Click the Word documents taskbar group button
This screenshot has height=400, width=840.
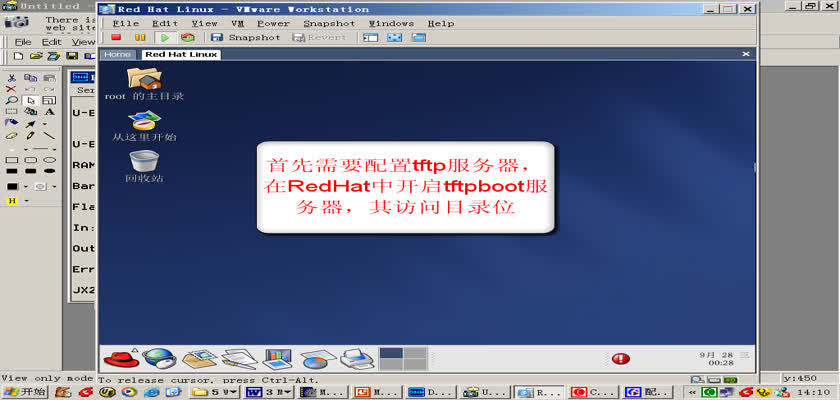coord(269,392)
